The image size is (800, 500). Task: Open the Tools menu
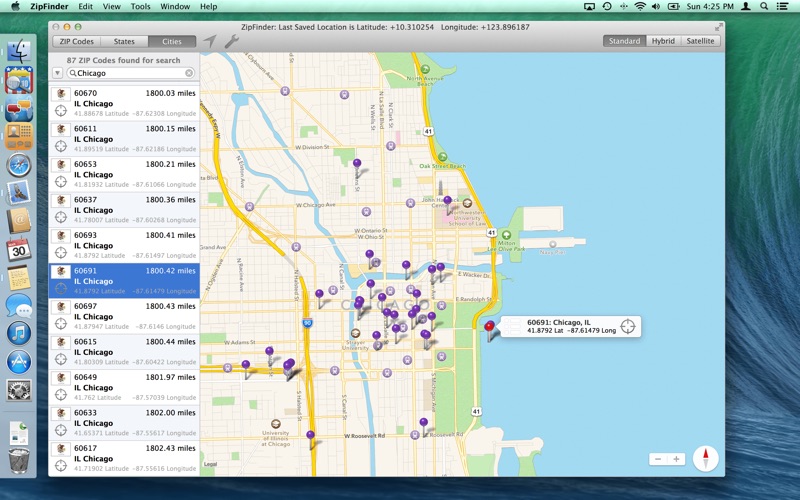click(x=140, y=6)
